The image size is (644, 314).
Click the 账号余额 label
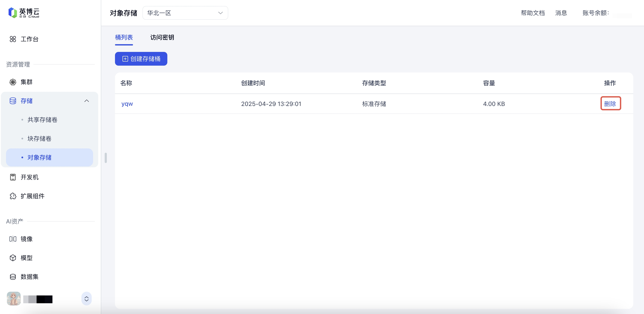pyautogui.click(x=595, y=13)
